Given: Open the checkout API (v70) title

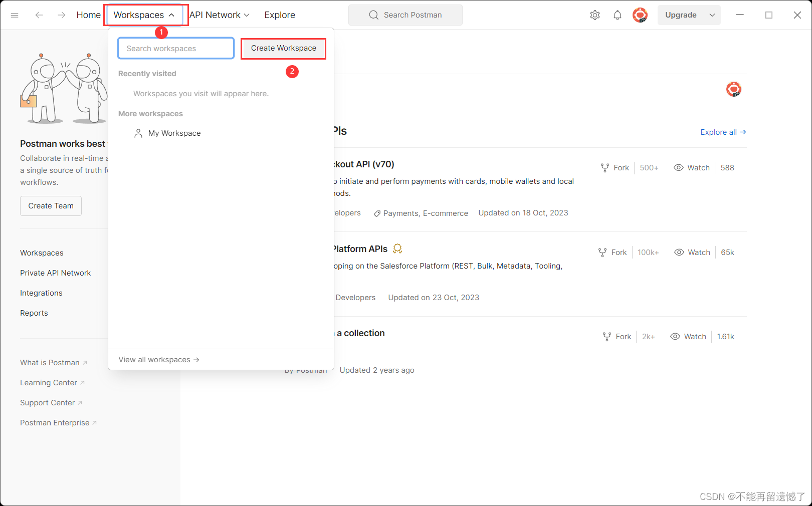Looking at the screenshot, I should coord(364,164).
